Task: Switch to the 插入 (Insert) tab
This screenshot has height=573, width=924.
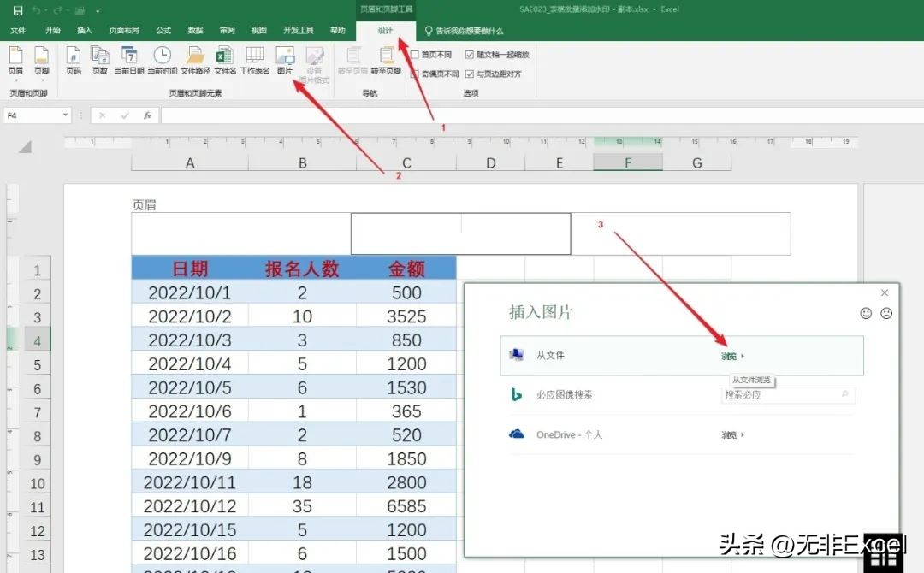Action: 84,31
